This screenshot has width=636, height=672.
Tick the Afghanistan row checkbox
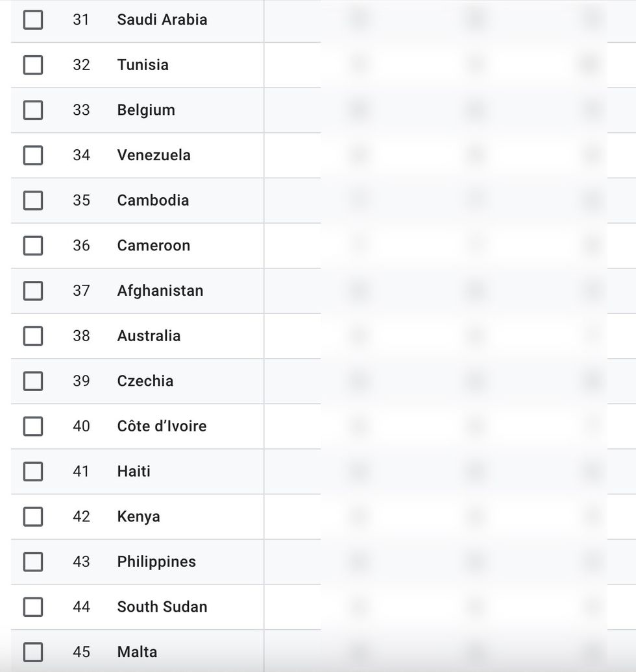point(33,291)
